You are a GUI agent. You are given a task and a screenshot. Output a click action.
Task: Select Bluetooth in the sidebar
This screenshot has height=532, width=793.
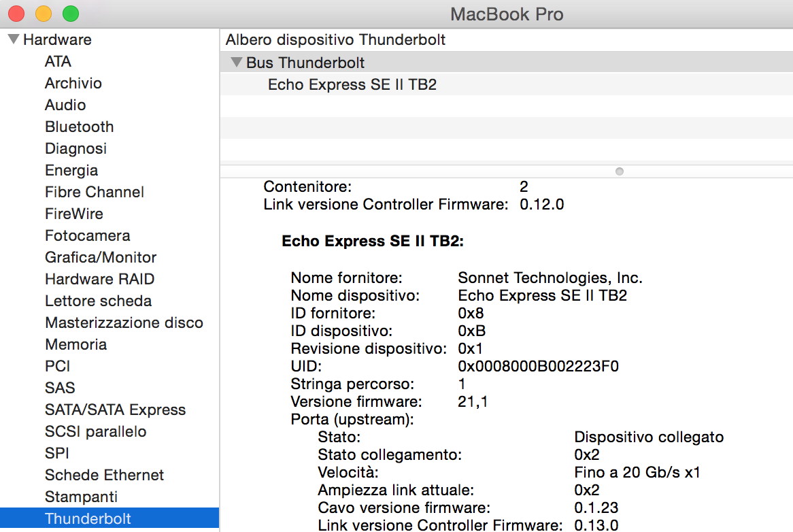click(80, 127)
